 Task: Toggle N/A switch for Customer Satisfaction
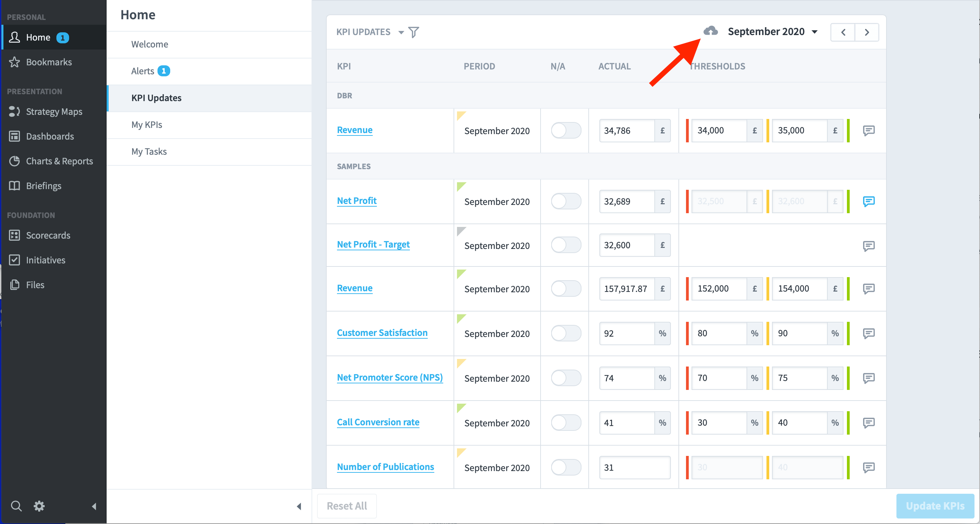(x=566, y=334)
